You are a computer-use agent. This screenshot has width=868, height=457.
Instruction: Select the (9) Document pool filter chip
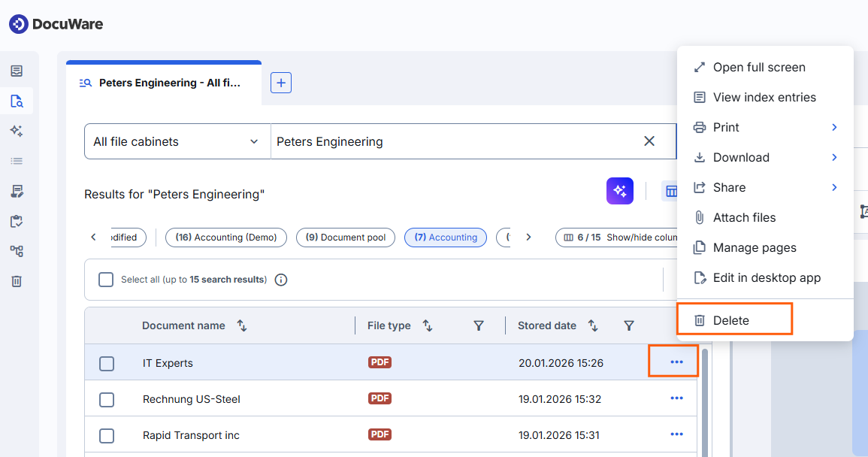[x=346, y=237]
